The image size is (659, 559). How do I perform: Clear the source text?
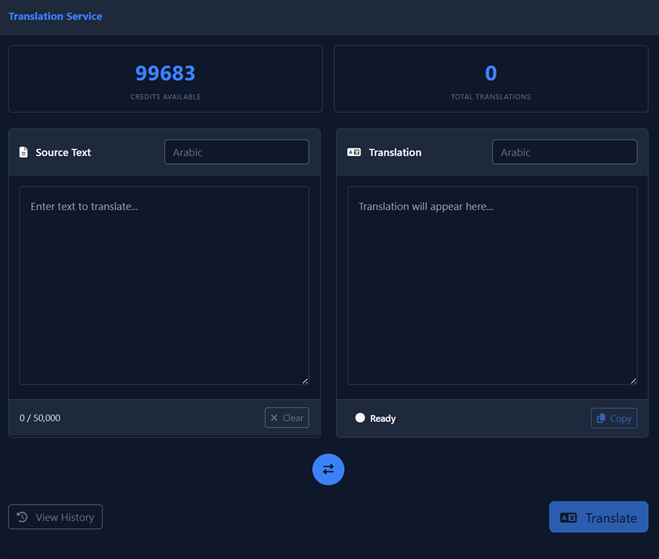(x=287, y=417)
